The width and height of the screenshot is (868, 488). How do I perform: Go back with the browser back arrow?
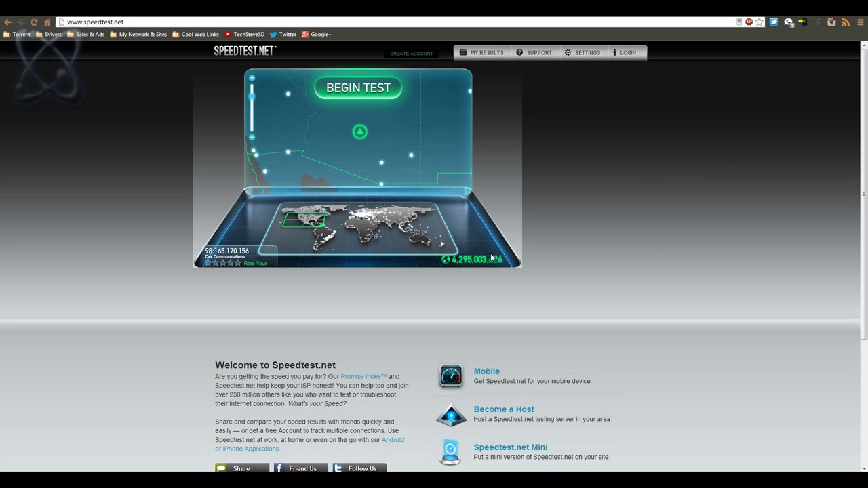(7, 22)
